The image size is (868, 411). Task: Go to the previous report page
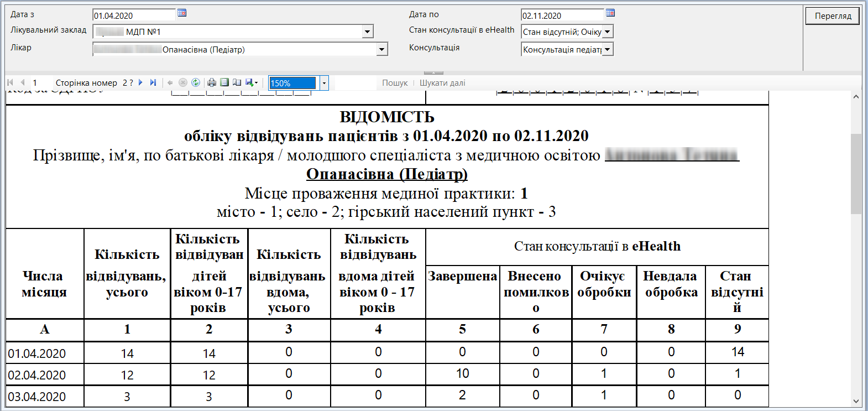(23, 82)
